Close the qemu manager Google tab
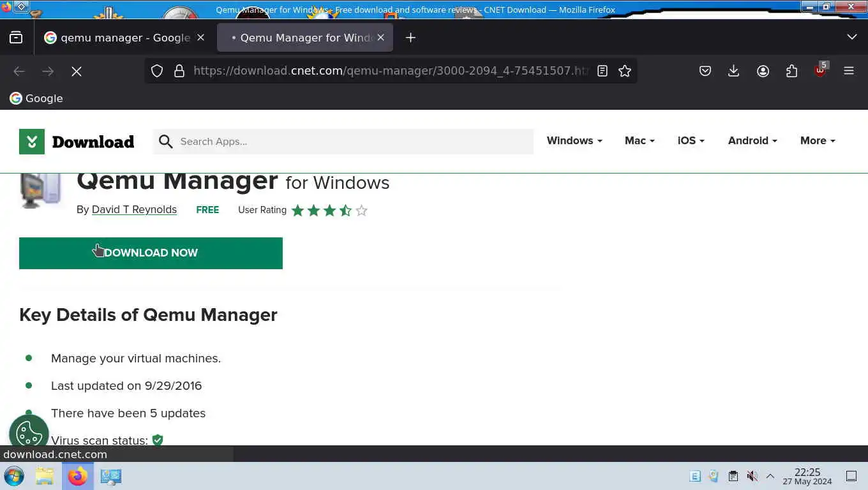868x490 pixels. pyautogui.click(x=200, y=38)
